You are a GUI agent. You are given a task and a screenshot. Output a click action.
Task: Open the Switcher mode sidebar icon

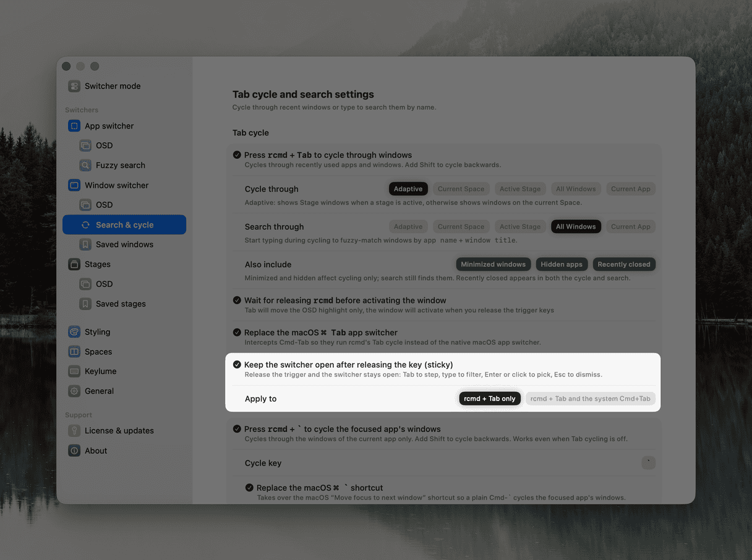74,86
